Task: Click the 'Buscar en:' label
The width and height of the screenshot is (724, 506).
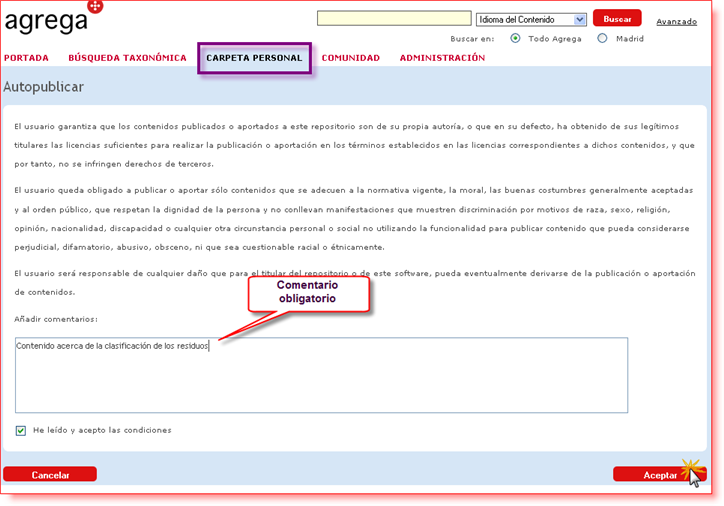Action: [472, 39]
